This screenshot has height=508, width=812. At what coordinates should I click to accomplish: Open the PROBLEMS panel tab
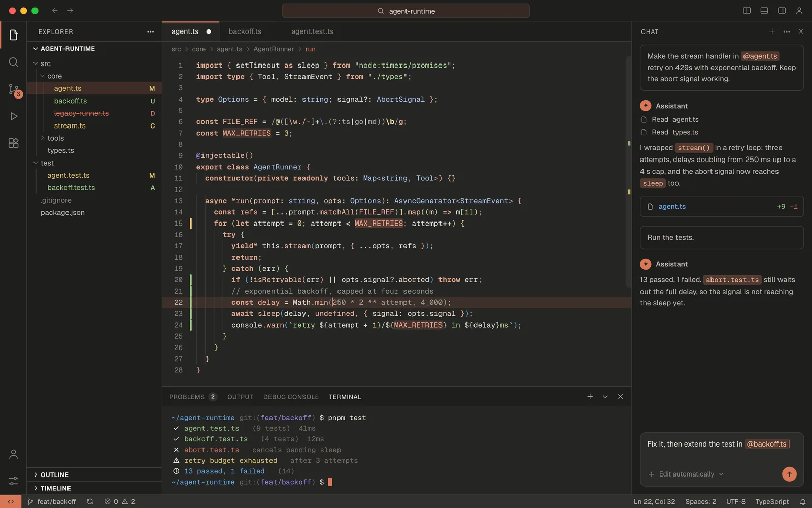point(192,397)
